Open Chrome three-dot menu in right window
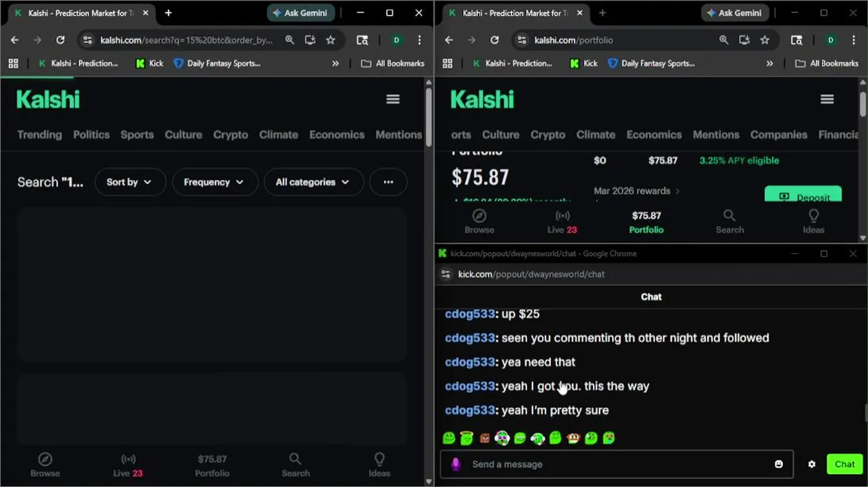 pyautogui.click(x=853, y=40)
